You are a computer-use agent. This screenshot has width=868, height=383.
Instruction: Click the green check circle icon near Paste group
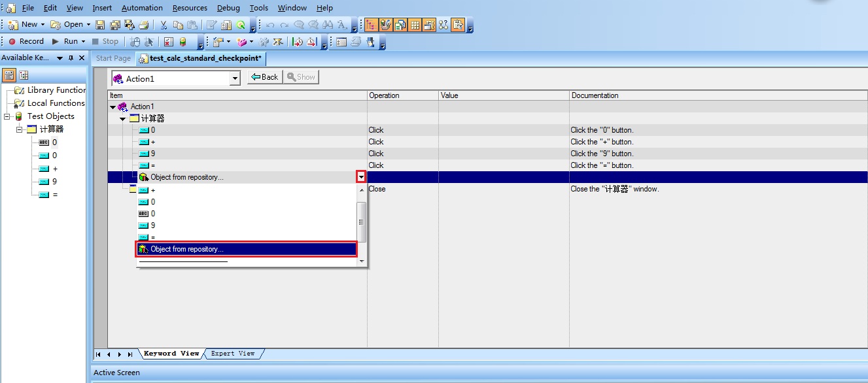click(x=240, y=25)
